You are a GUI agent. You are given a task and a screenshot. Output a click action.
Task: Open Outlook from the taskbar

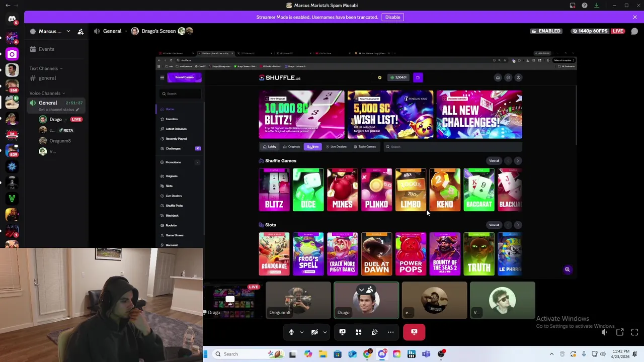352,354
